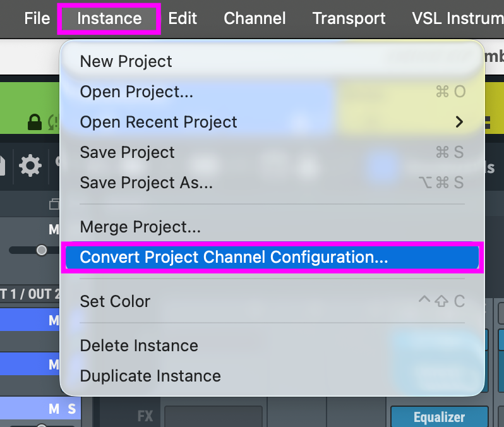Click the top channel volume slider knob
The width and height of the screenshot is (504, 427).
point(42,250)
